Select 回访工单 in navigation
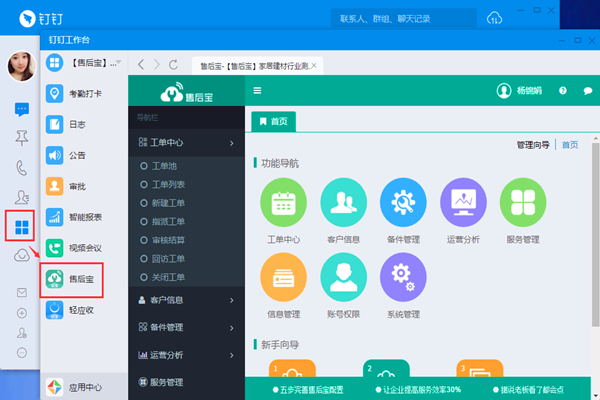 pos(168,259)
